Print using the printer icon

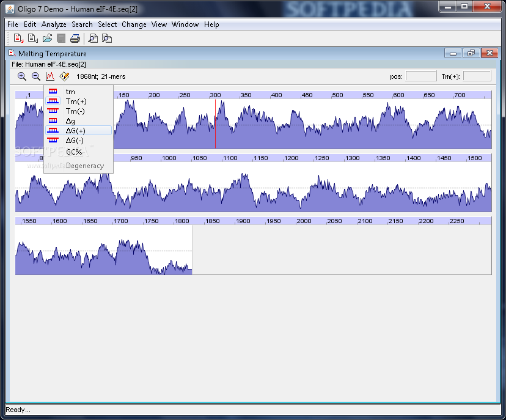tap(75, 39)
